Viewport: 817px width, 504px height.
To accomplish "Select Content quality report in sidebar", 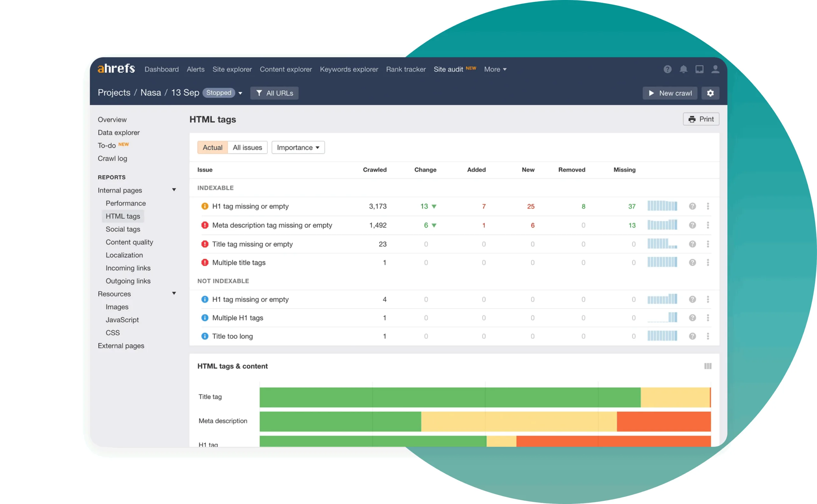I will [129, 242].
